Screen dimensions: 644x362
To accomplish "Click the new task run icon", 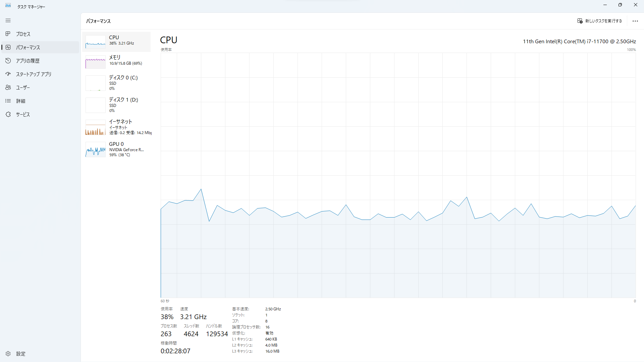I will pyautogui.click(x=580, y=21).
